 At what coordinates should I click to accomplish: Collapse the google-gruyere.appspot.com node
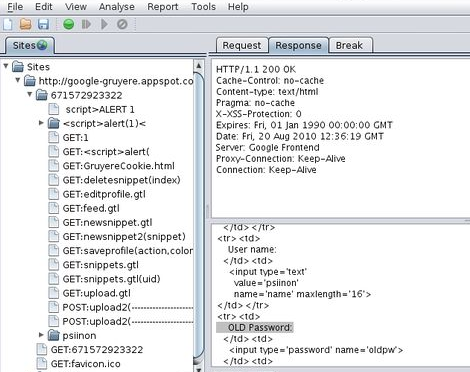pos(18,80)
